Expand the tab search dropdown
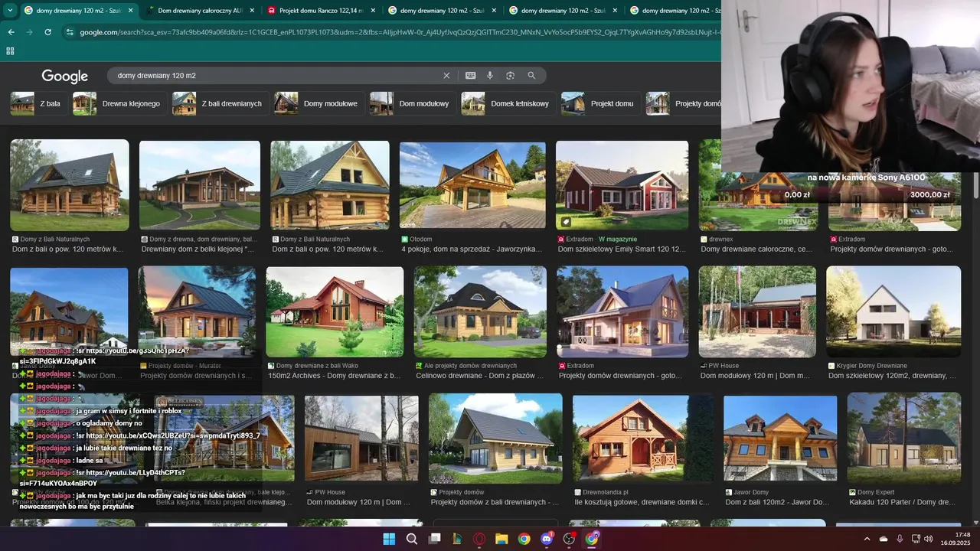 (10, 11)
